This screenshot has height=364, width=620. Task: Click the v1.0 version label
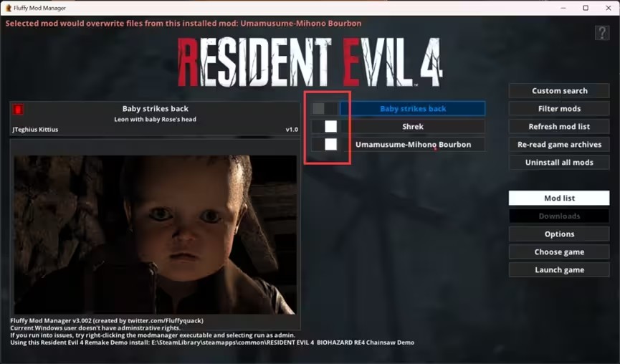[292, 130]
